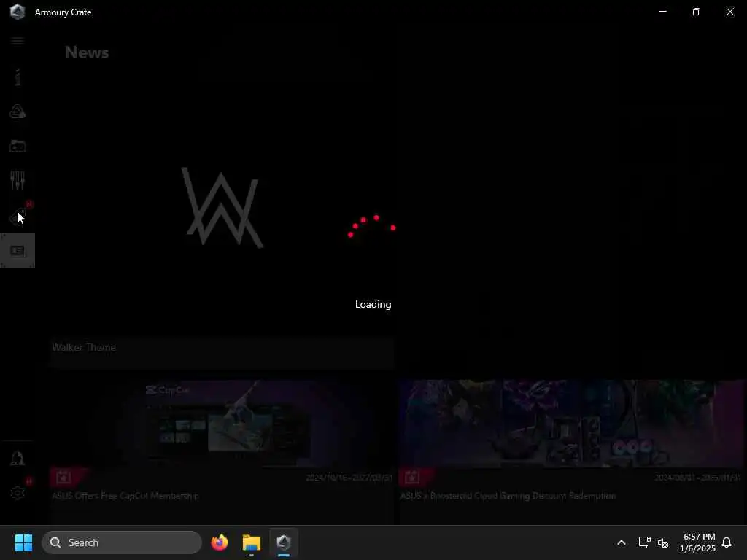
Task: Open the Home info page icon
Action: [x=18, y=77]
